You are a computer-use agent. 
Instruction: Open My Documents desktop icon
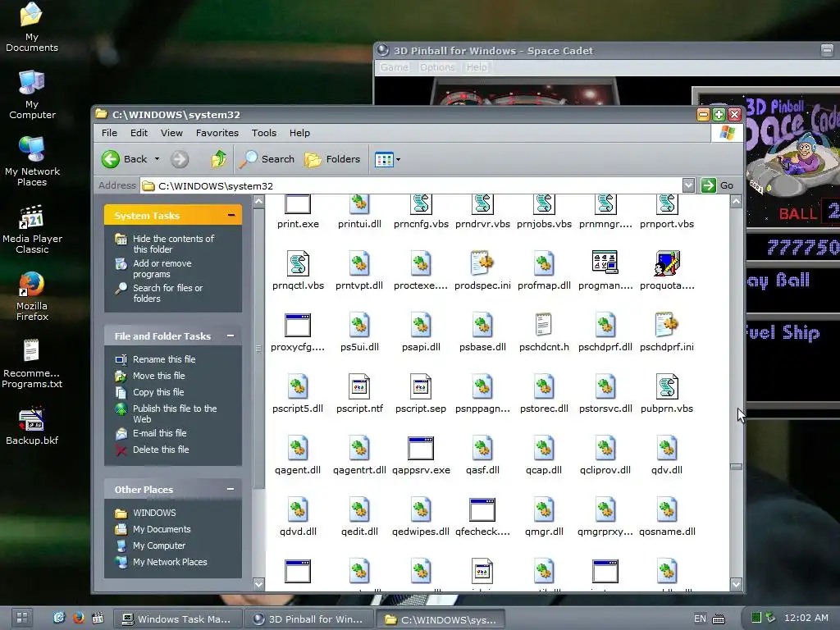point(32,27)
